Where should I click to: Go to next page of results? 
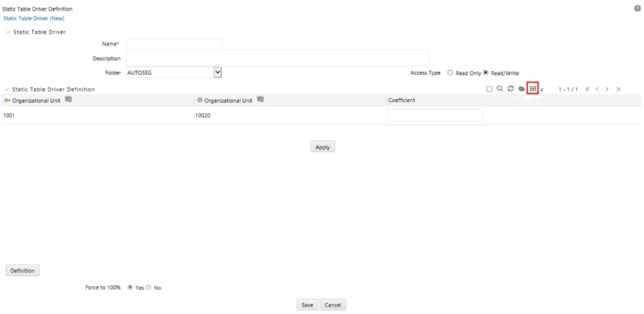(607, 89)
